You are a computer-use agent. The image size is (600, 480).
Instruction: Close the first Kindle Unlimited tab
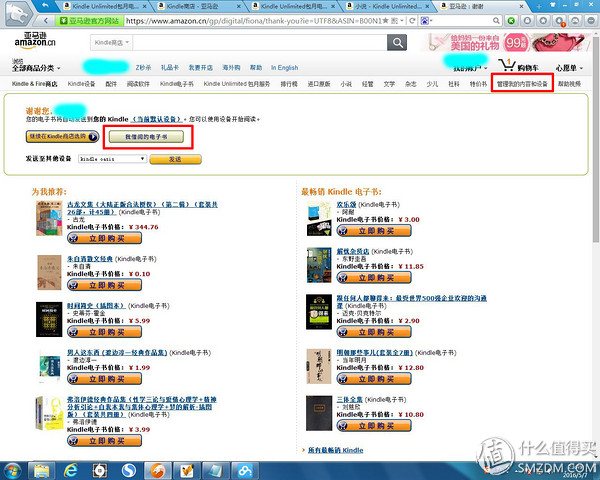pyautogui.click(x=144, y=7)
